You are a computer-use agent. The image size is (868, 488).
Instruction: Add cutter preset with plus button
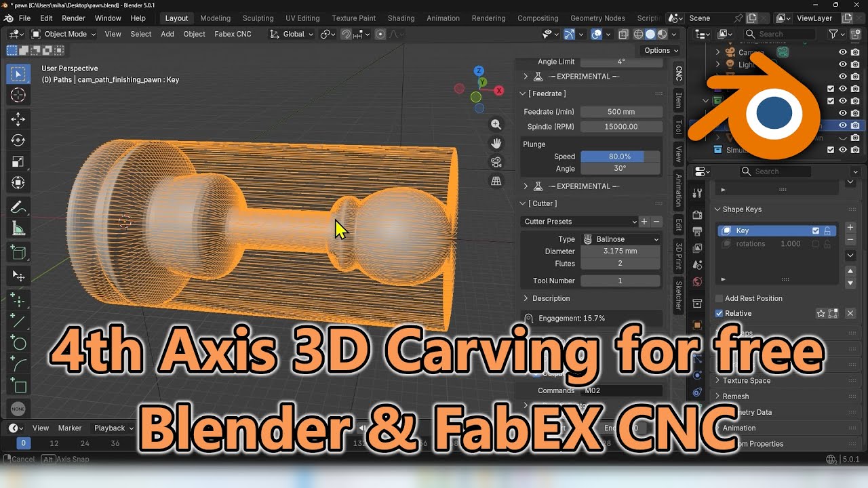click(644, 222)
